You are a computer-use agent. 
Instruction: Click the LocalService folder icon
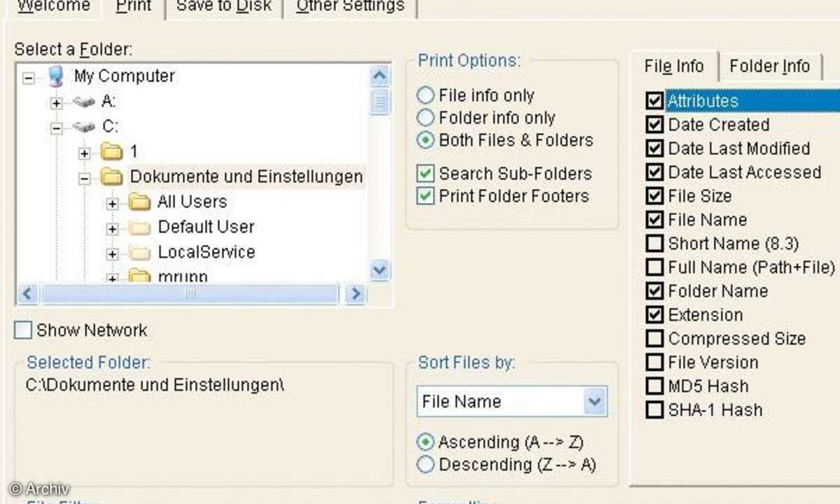click(x=140, y=253)
